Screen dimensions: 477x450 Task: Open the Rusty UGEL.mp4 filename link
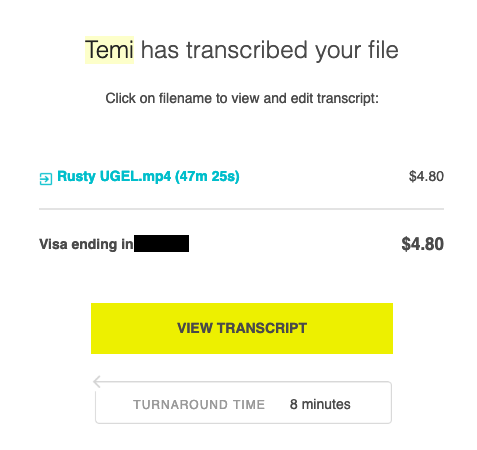[x=148, y=176]
